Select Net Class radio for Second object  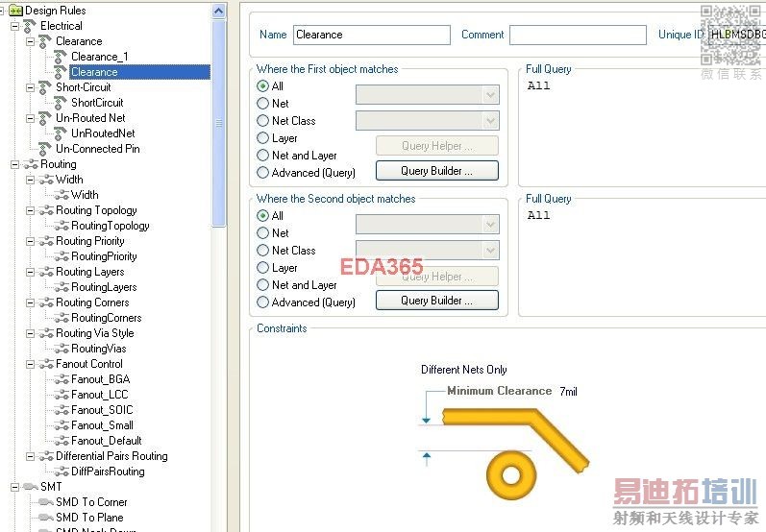coord(262,251)
